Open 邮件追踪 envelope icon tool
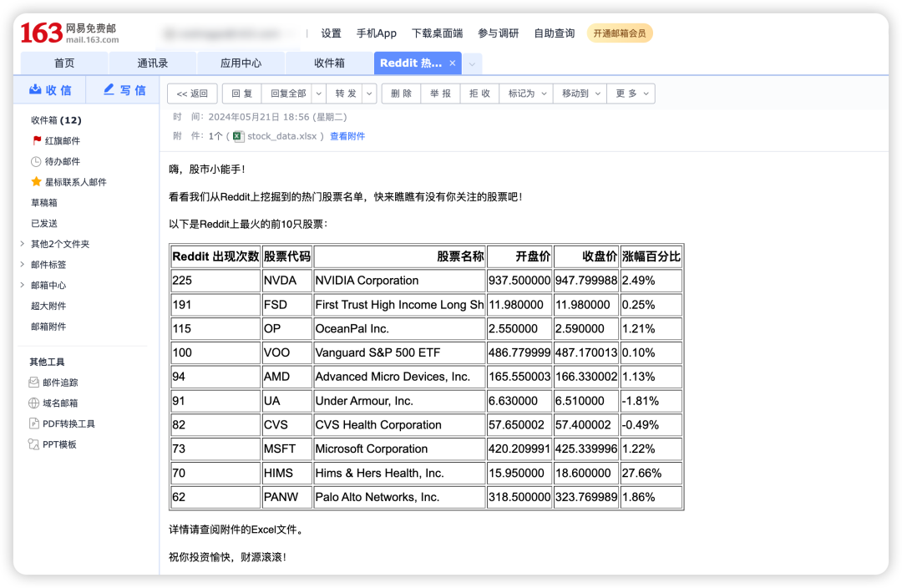Screen dimensions: 902x588 [x=34, y=383]
